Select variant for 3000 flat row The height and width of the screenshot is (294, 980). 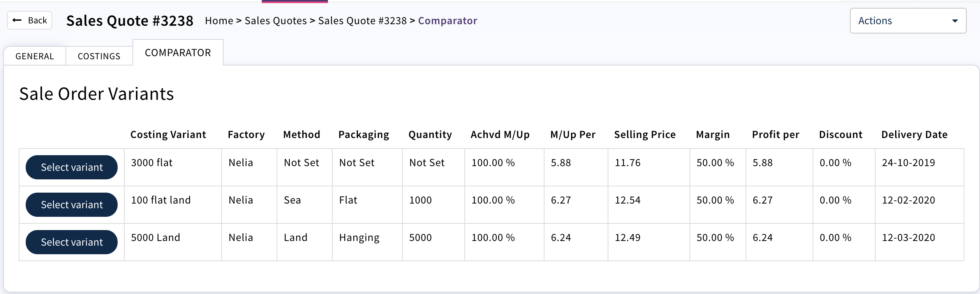[x=72, y=167]
